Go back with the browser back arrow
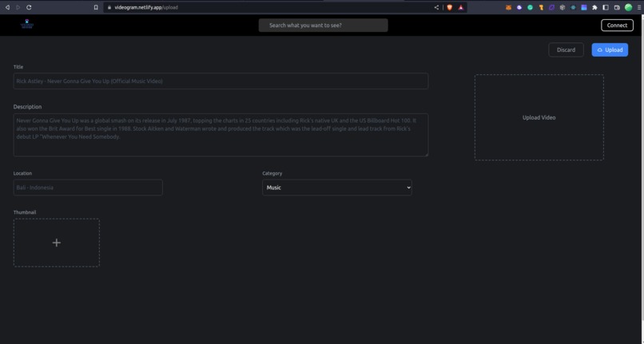 click(x=7, y=7)
